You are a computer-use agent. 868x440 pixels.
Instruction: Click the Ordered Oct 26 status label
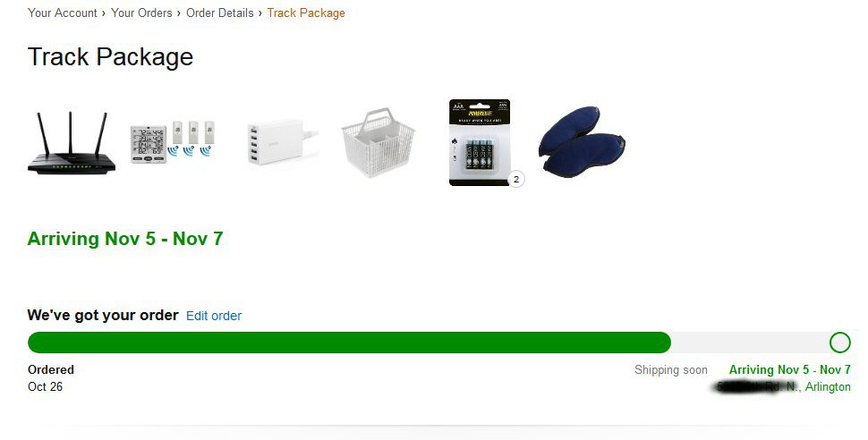[51, 378]
